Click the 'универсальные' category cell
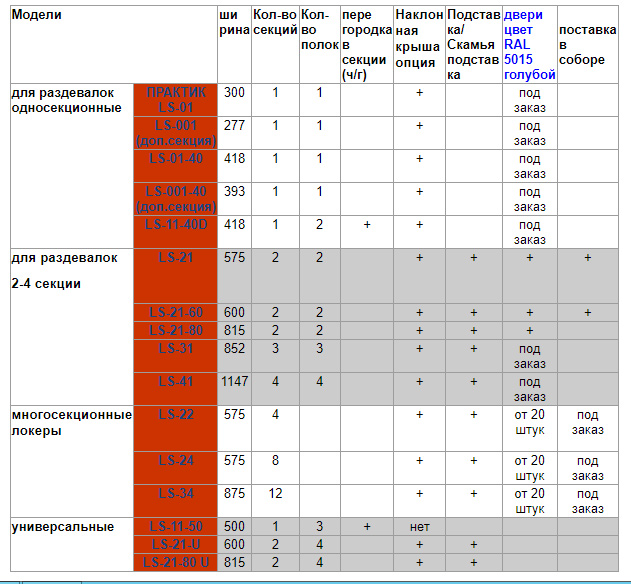631x584 pixels. (62, 526)
